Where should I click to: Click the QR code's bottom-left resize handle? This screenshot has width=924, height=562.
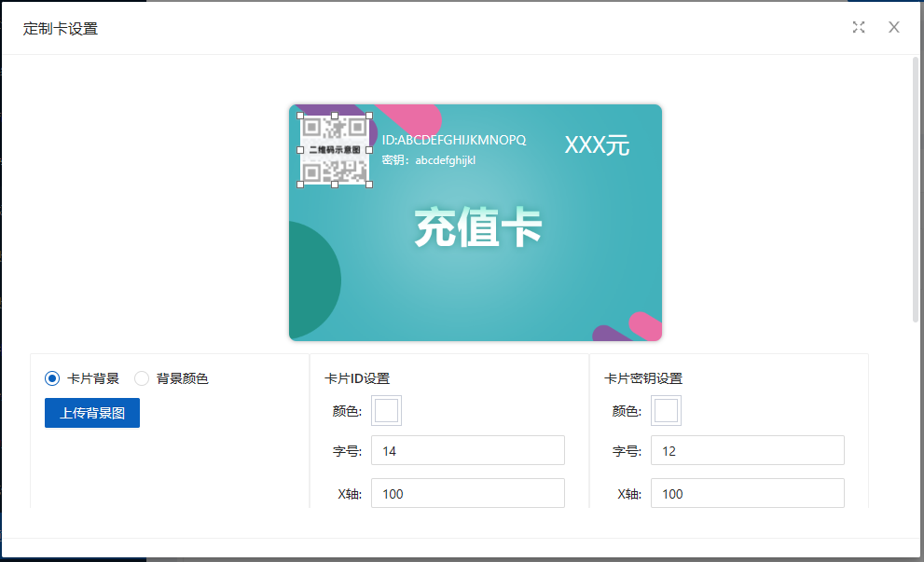point(300,185)
